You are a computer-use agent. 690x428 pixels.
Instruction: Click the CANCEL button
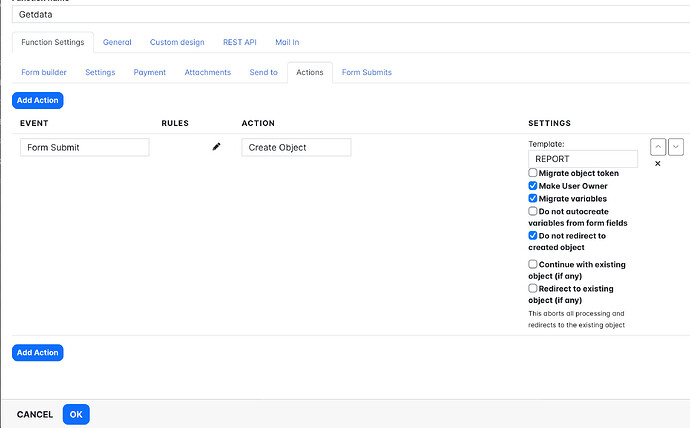[x=35, y=414]
